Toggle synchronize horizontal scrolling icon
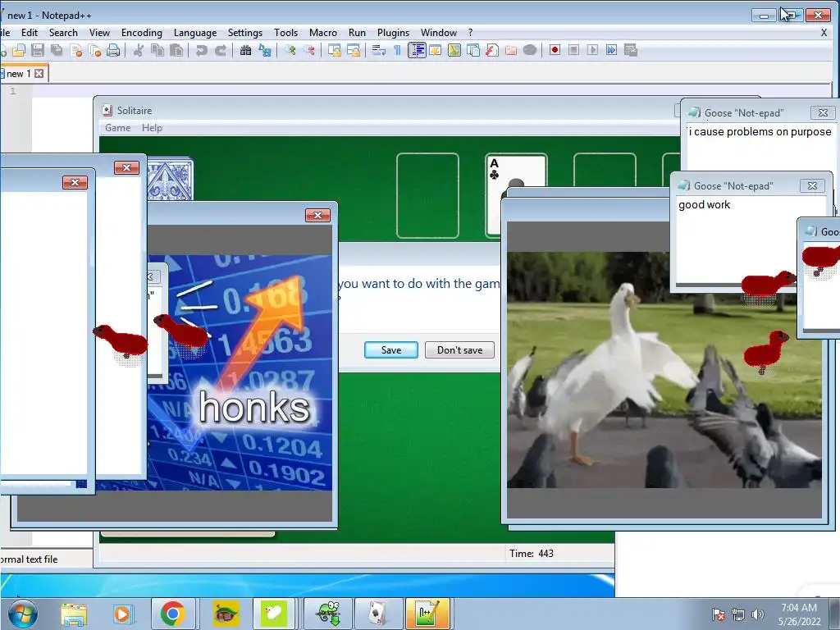This screenshot has width=840, height=630. [354, 50]
